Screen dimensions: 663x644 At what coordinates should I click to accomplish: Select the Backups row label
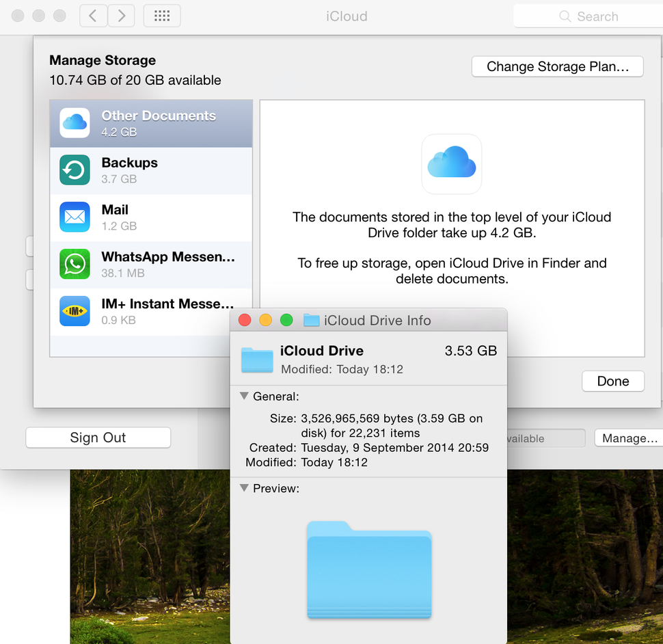point(129,163)
